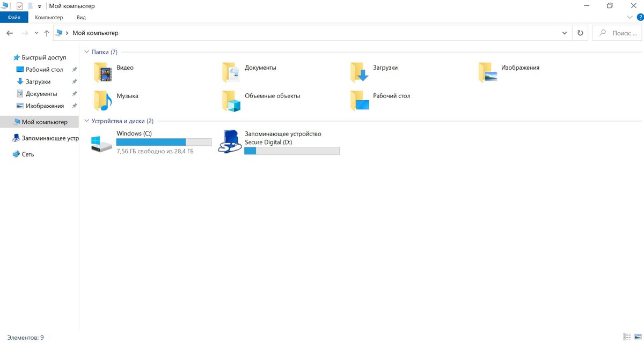Viewport: 644px width, 343px height.
Task: Click the Secure Digital (D:) usage bar
Action: tap(292, 151)
